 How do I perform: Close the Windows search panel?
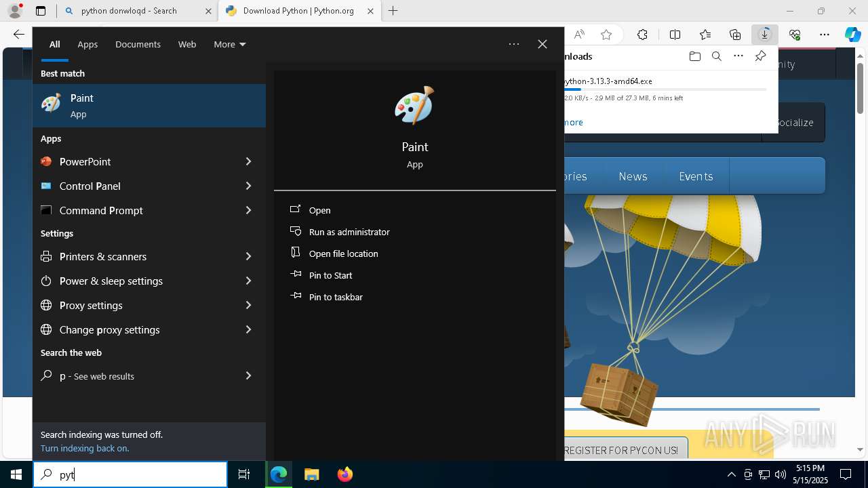click(542, 44)
